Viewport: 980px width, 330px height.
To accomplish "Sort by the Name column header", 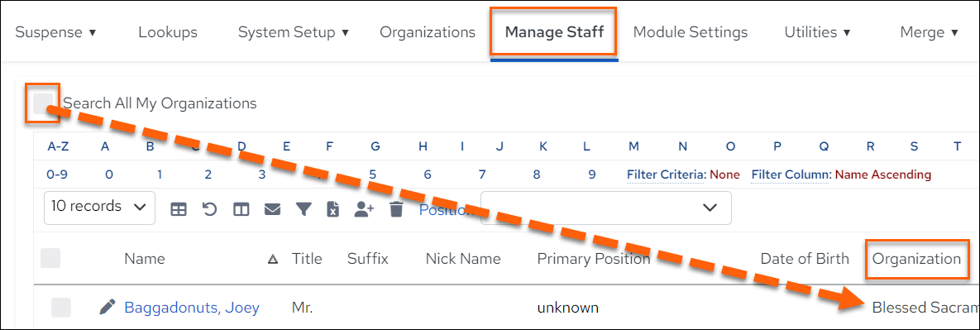I will pyautogui.click(x=145, y=259).
